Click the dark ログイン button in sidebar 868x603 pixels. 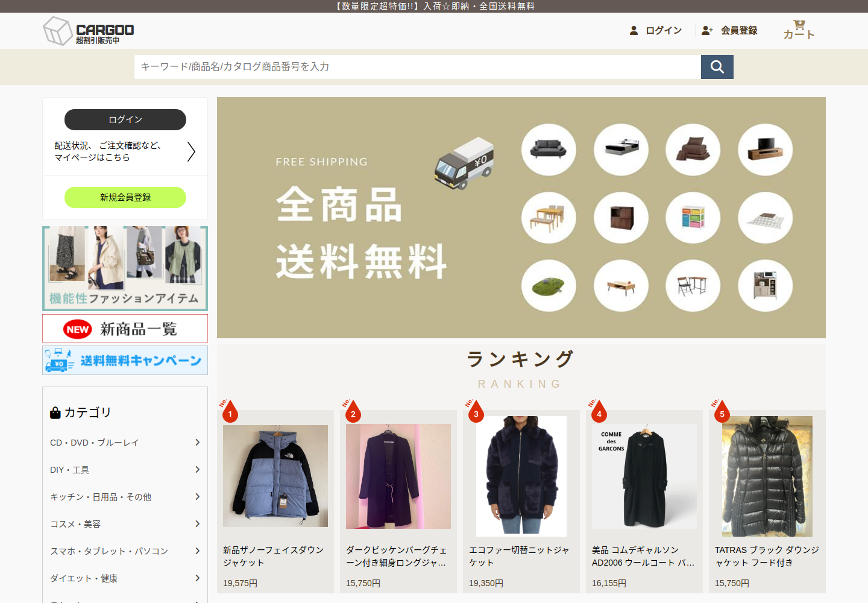[x=125, y=119]
